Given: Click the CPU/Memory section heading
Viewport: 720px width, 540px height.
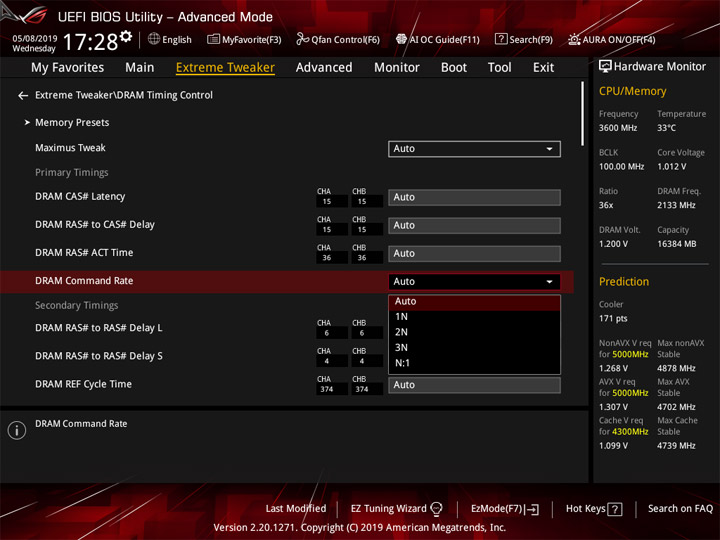Looking at the screenshot, I should [632, 91].
